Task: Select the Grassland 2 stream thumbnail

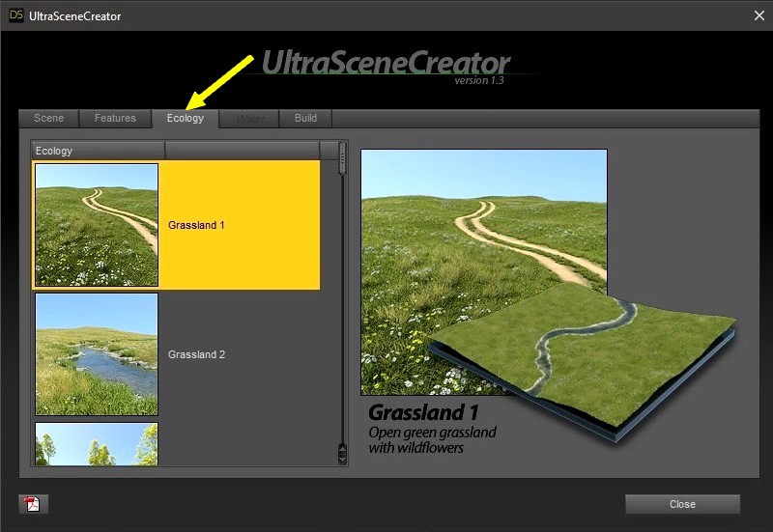Action: click(97, 354)
